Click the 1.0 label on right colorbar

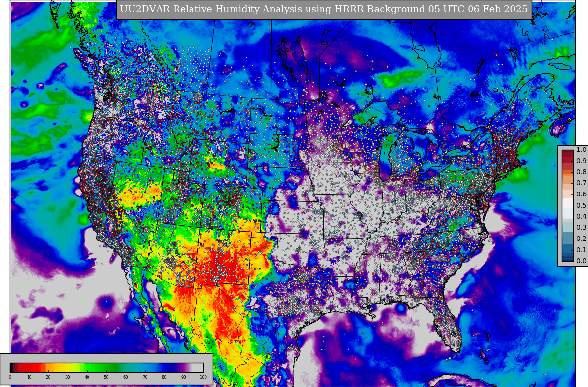coord(581,150)
